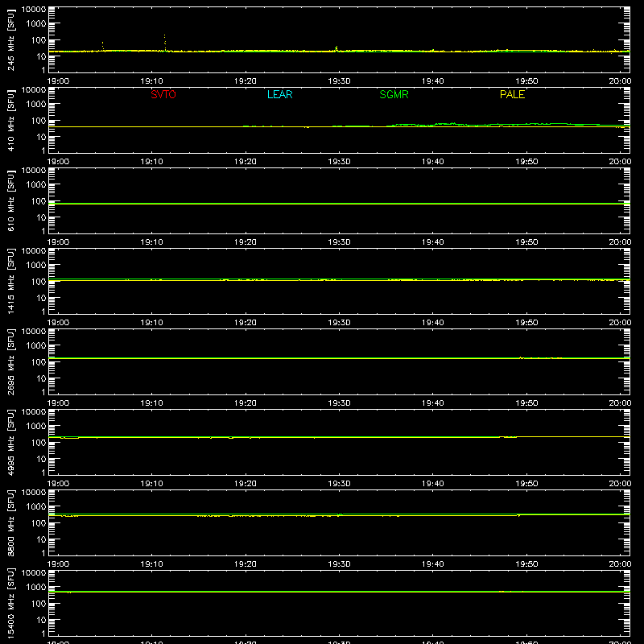Click the green SGMR station label
This screenshot has width=644, height=644.
[394, 94]
